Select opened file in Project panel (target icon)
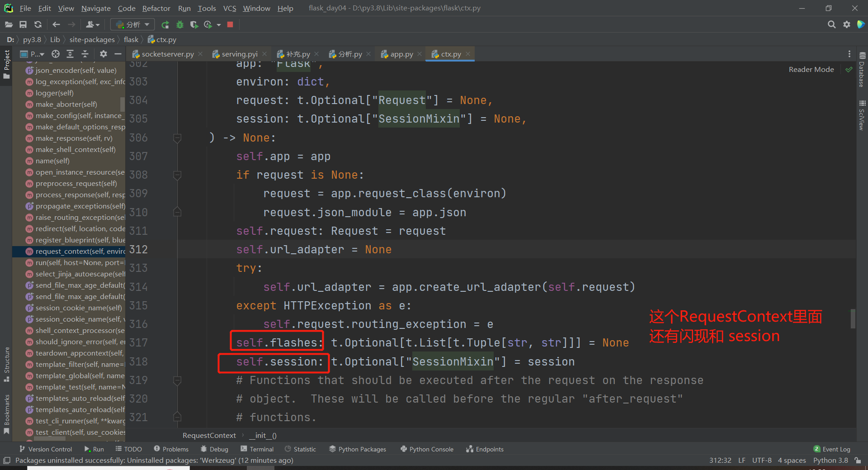This screenshot has width=868, height=470. click(56, 54)
